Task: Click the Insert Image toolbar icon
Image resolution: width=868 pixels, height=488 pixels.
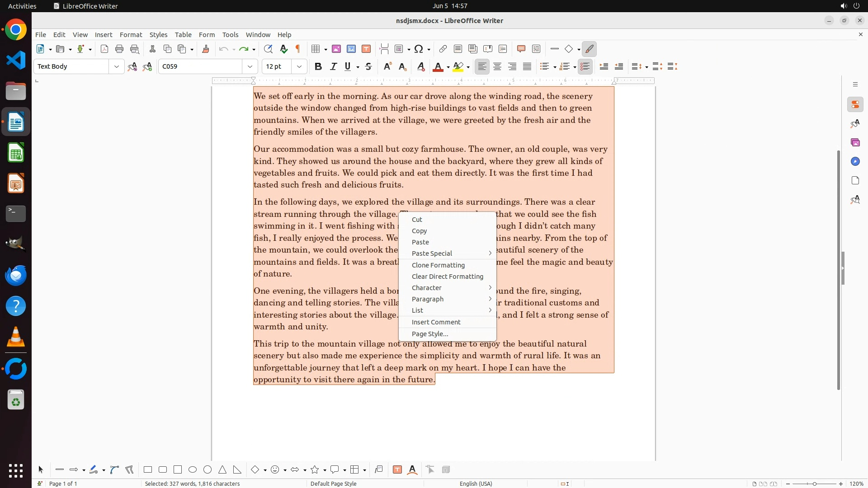Action: point(336,49)
